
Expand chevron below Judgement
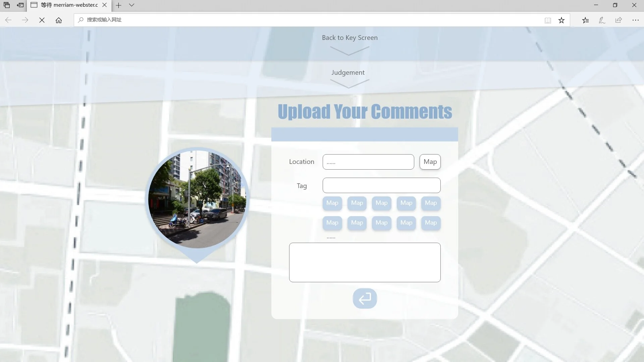pyautogui.click(x=350, y=83)
